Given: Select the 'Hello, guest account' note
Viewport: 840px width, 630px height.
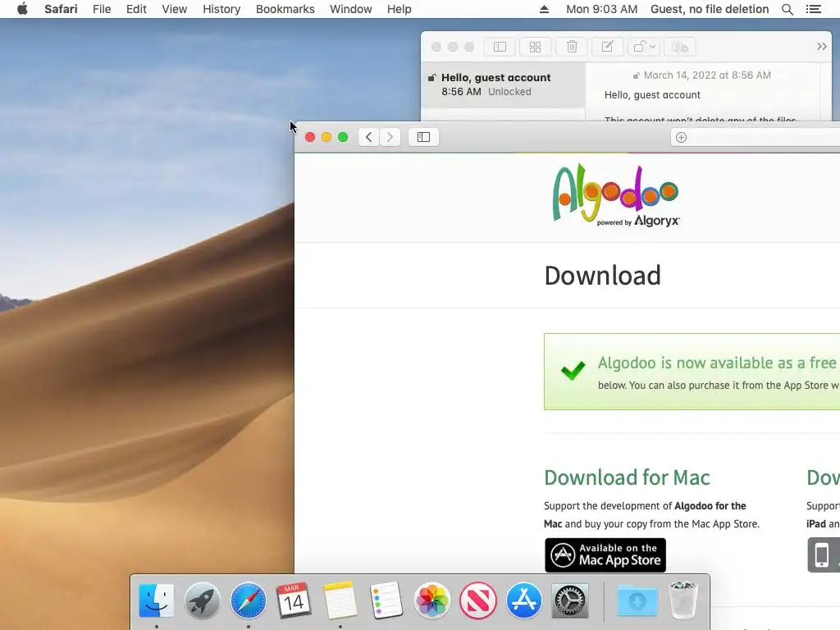Looking at the screenshot, I should 503,84.
